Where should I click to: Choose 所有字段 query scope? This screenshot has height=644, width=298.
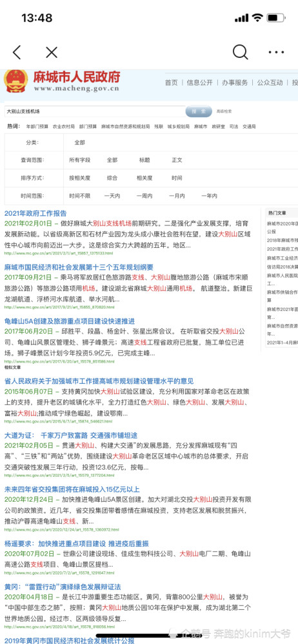point(79,160)
